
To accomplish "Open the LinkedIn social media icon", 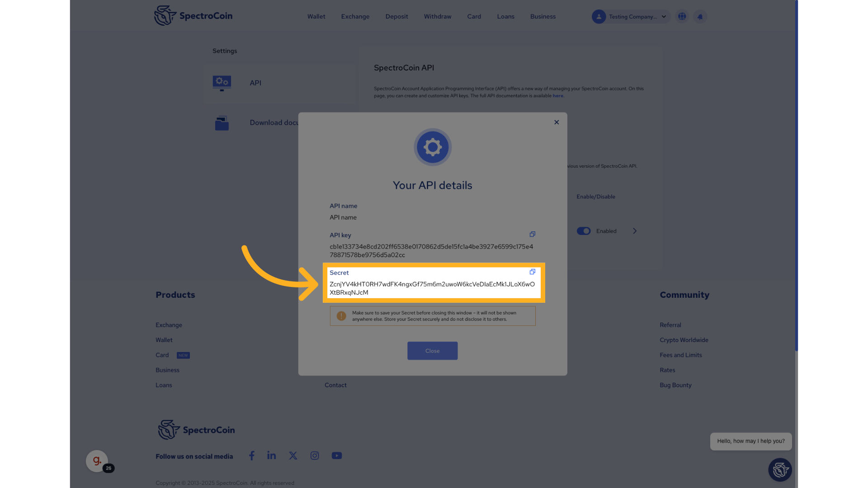I will click(x=271, y=455).
